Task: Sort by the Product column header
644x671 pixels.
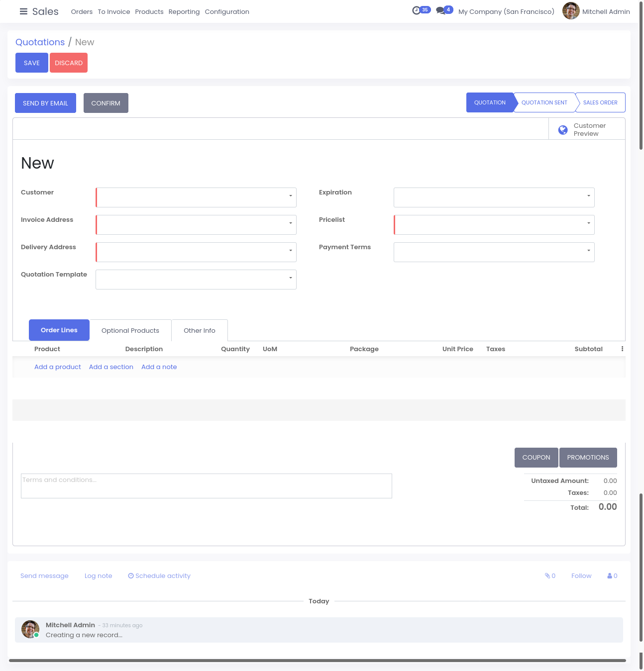Action: (x=47, y=349)
